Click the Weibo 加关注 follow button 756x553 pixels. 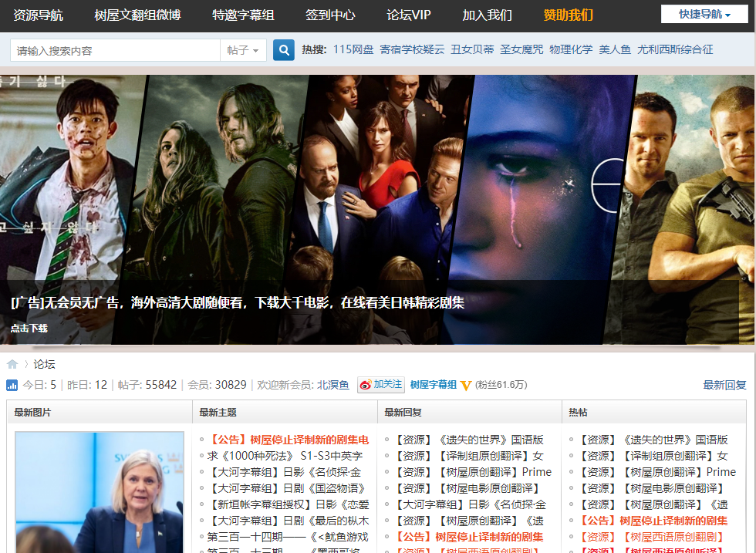(381, 385)
